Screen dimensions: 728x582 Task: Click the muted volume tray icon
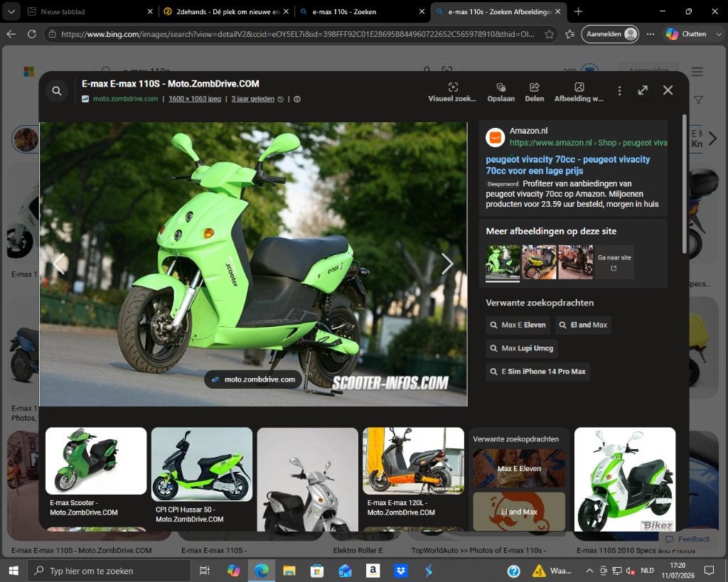click(x=631, y=571)
